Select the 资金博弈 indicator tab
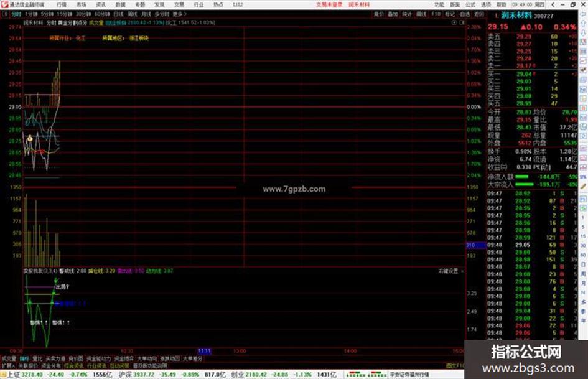 point(124,358)
